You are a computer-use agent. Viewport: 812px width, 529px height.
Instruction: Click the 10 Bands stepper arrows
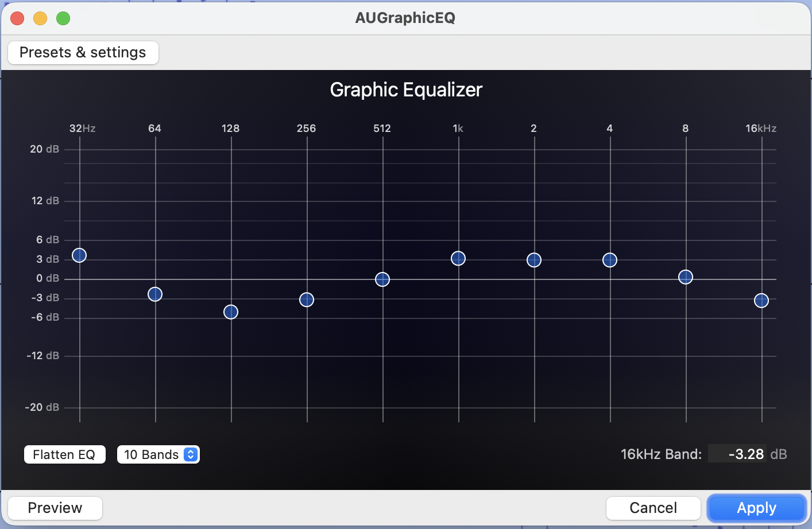(x=191, y=454)
